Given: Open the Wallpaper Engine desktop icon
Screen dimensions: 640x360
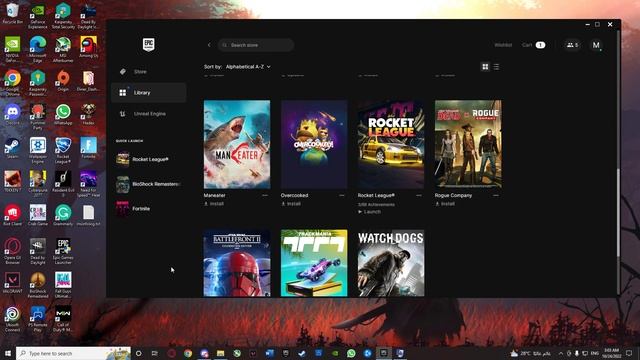Looking at the screenshot, I should (x=38, y=151).
